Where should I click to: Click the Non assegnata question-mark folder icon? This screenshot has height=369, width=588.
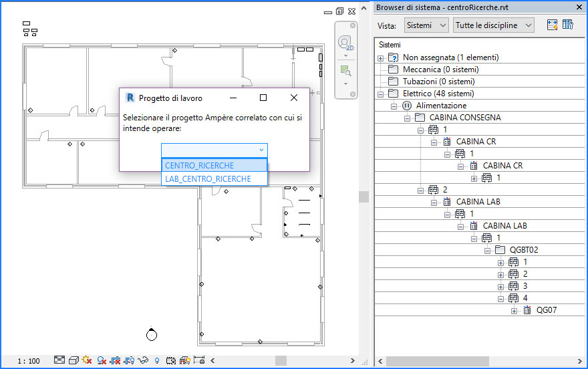click(x=393, y=57)
